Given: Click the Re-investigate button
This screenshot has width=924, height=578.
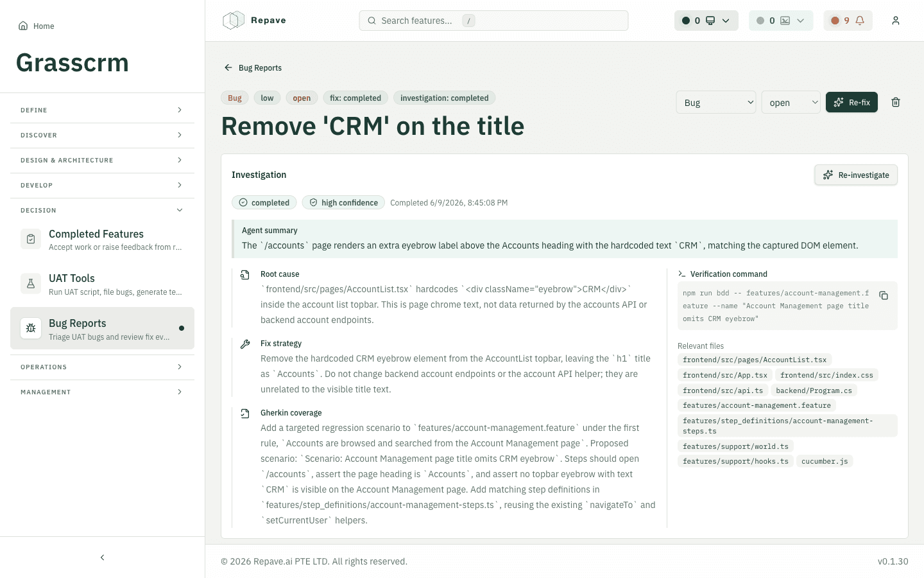Looking at the screenshot, I should pyautogui.click(x=856, y=175).
